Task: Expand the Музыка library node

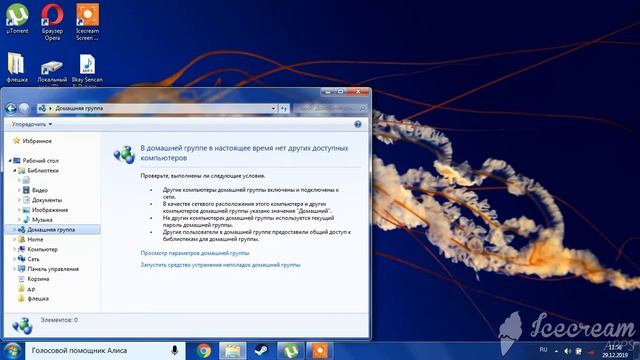Action: (19, 220)
